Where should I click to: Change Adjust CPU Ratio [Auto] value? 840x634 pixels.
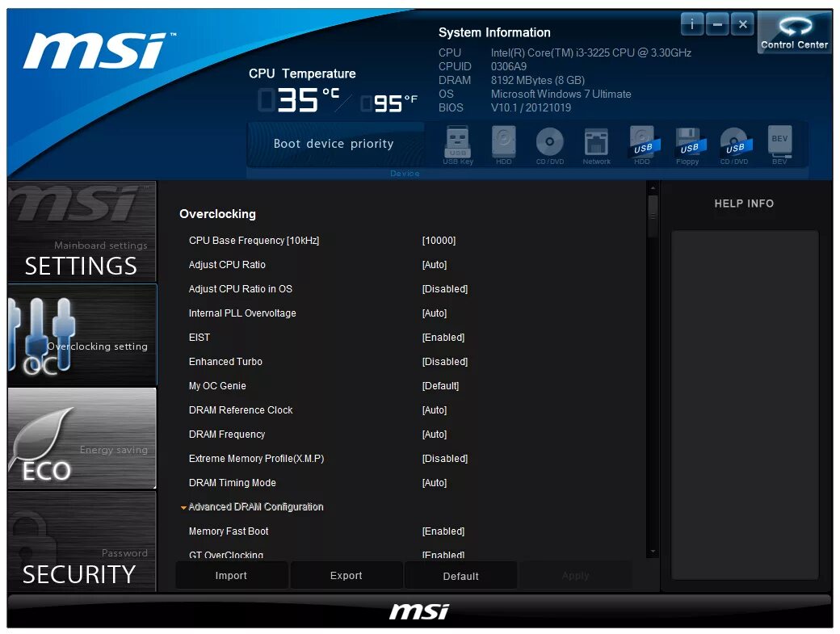(x=435, y=265)
